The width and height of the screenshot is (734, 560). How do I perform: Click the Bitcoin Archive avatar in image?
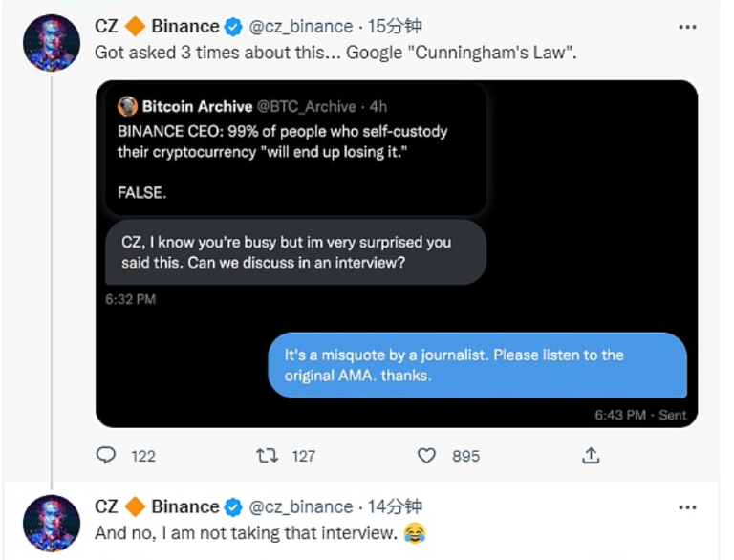[127, 106]
